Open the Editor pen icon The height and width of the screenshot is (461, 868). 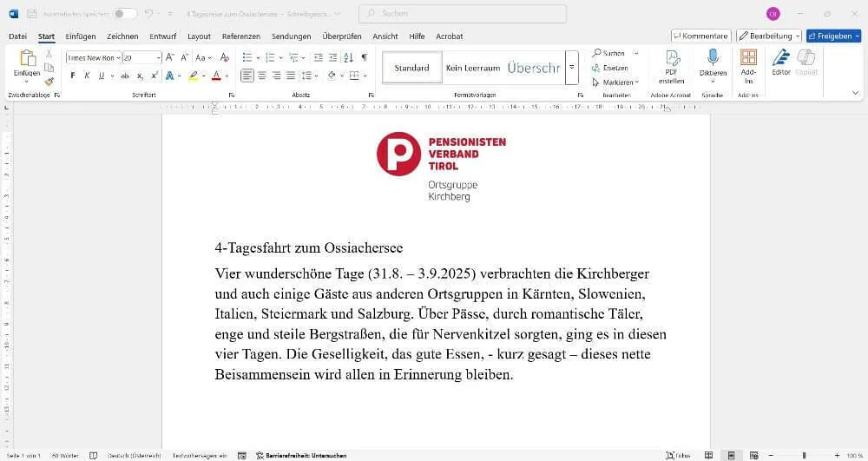[x=781, y=57]
